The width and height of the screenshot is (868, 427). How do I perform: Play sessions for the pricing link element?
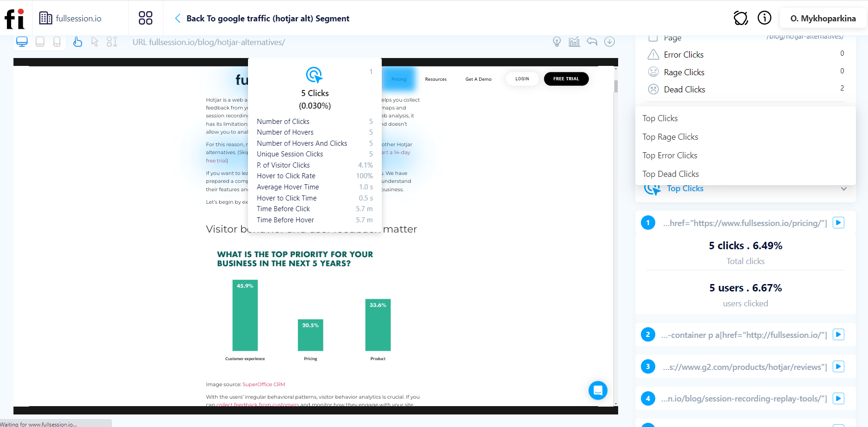click(x=838, y=223)
